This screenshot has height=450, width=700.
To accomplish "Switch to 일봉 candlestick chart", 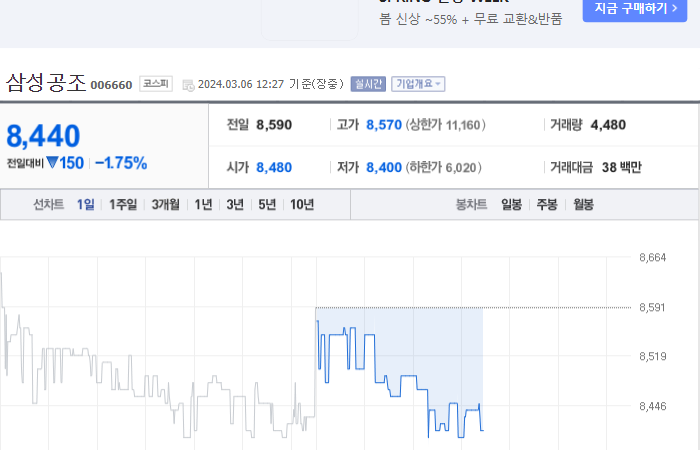I will 512,204.
